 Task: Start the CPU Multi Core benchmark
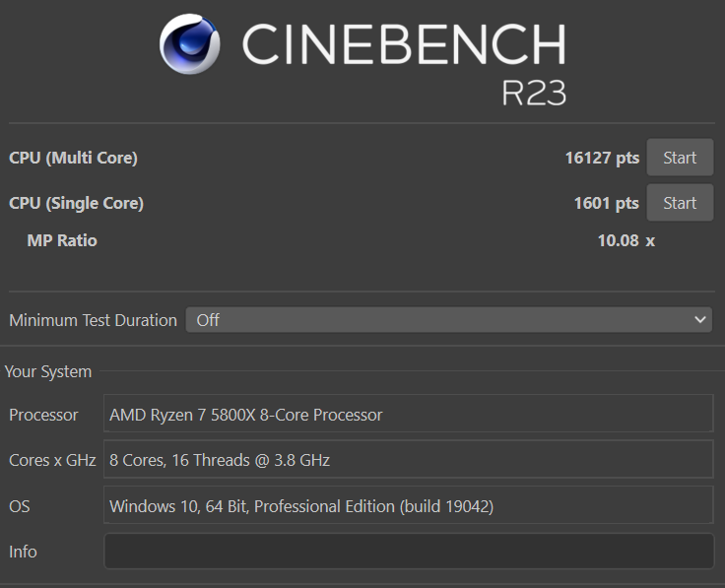coord(680,158)
